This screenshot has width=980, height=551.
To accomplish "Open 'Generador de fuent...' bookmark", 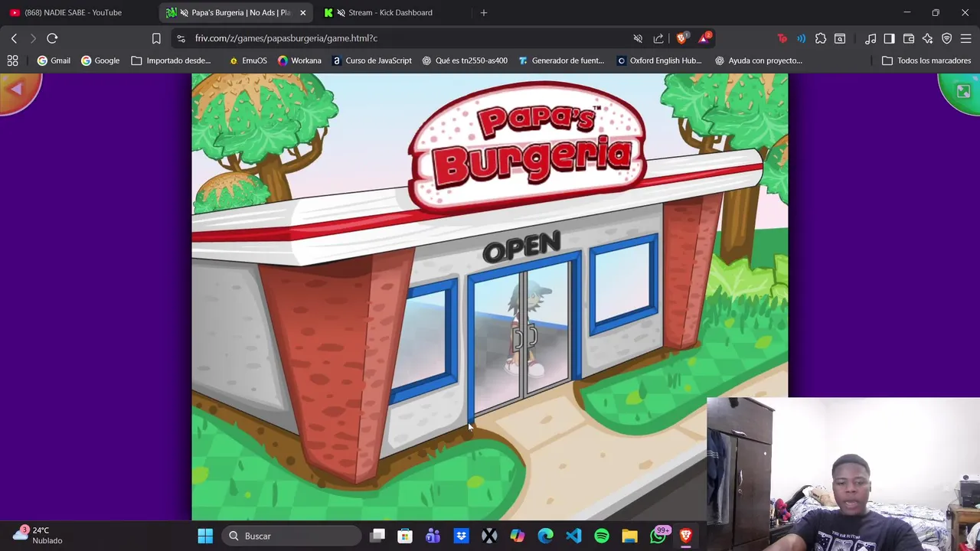I will pos(561,60).
